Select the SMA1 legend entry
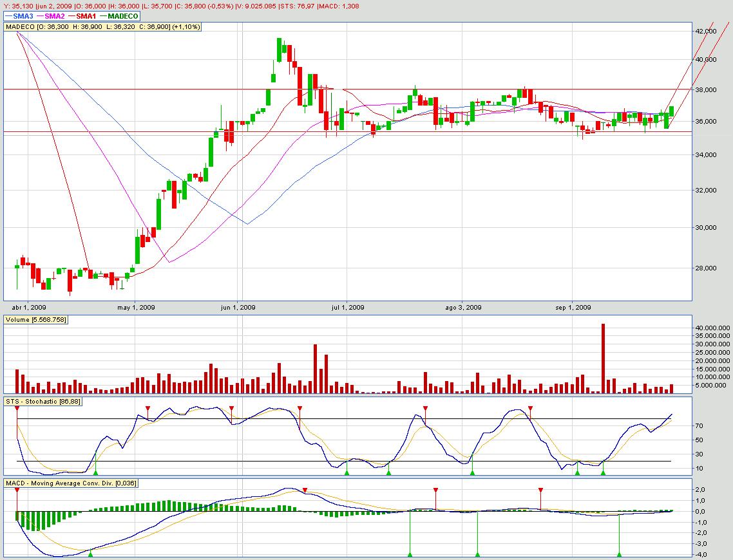733x560 pixels. coord(82,16)
